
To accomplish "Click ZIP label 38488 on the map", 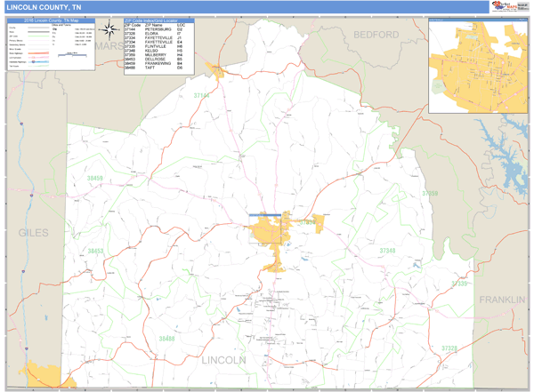I will (166, 339).
